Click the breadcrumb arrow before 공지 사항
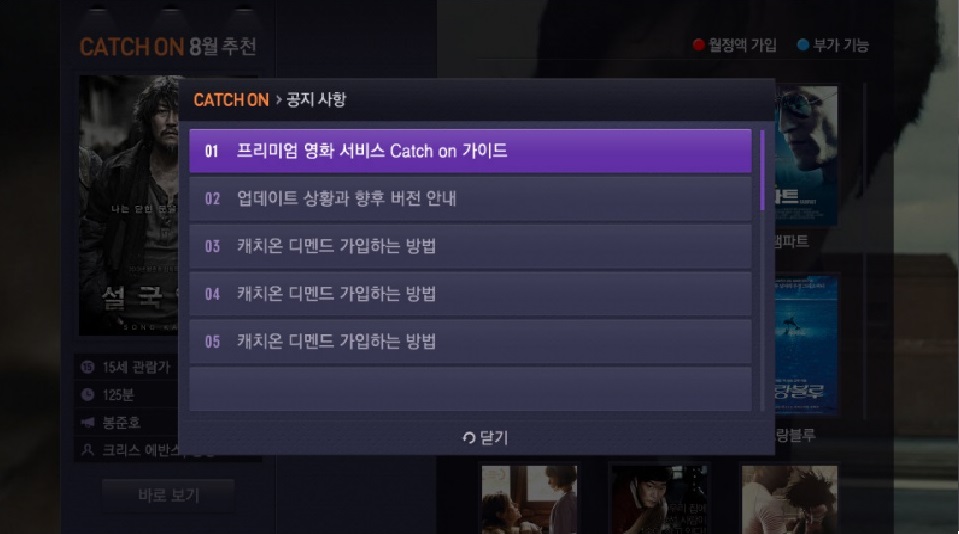This screenshot has height=534, width=959. pyautogui.click(x=279, y=100)
